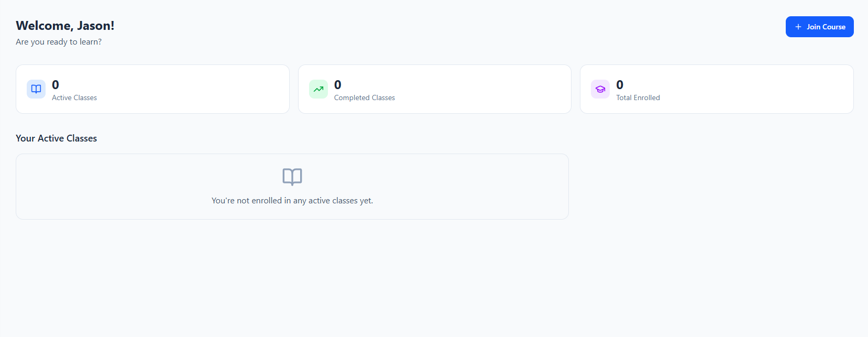Click the zero count above Completed Classes
The width and height of the screenshot is (868, 337).
click(338, 85)
